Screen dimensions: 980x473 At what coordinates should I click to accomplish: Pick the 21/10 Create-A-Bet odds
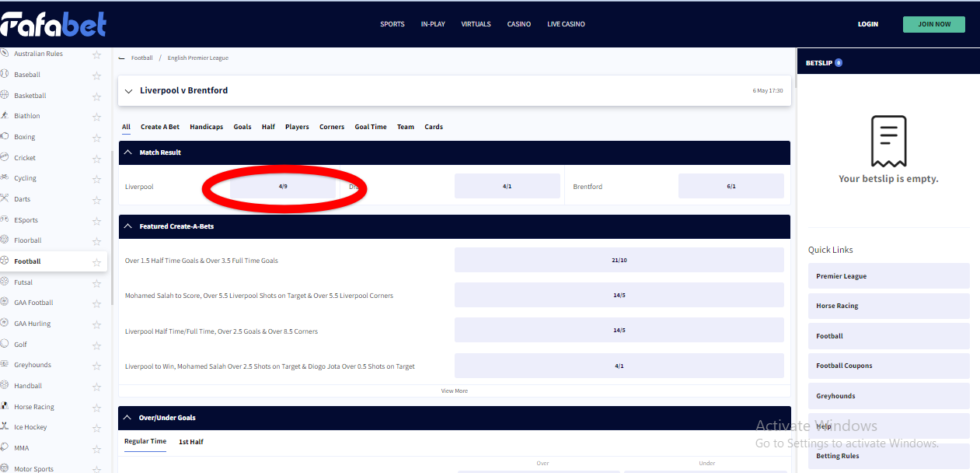point(619,261)
